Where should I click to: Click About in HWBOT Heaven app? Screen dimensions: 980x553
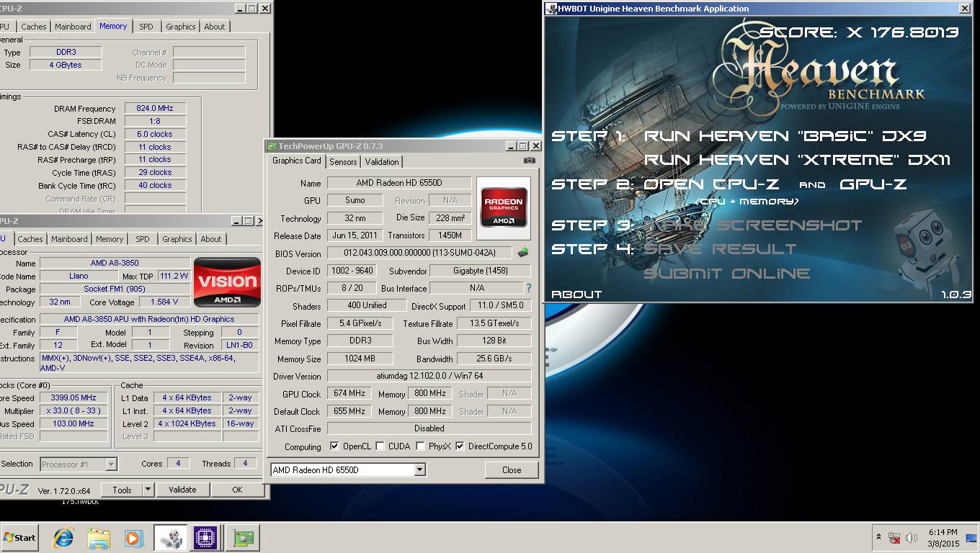576,294
